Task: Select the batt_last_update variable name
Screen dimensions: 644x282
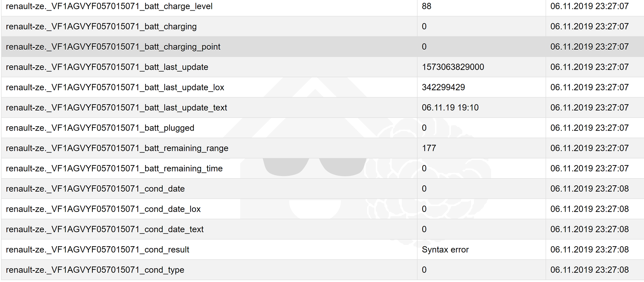Action: click(107, 67)
